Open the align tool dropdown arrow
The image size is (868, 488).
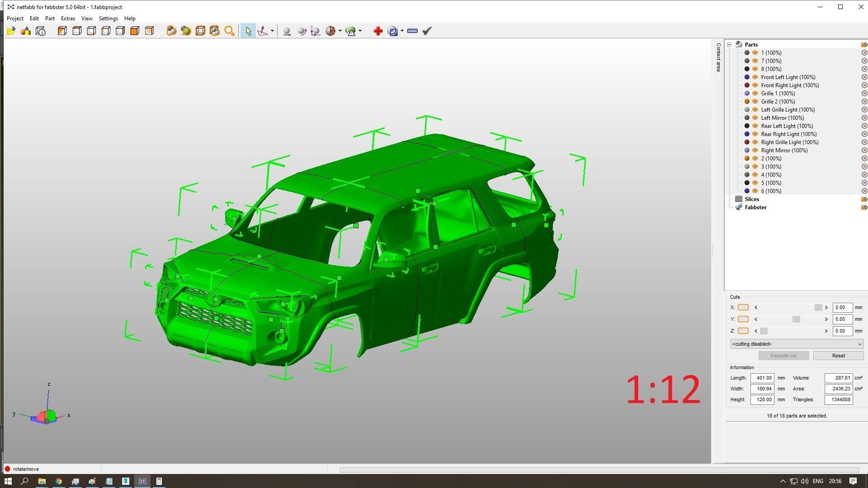point(272,31)
